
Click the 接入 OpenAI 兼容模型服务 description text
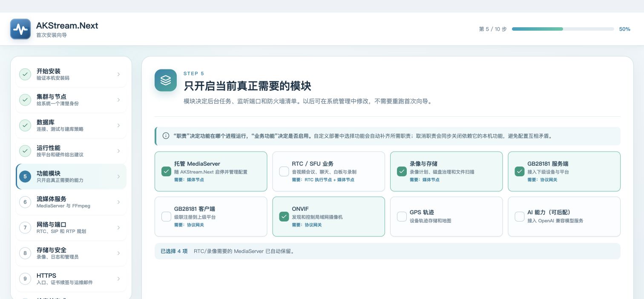[555, 221]
